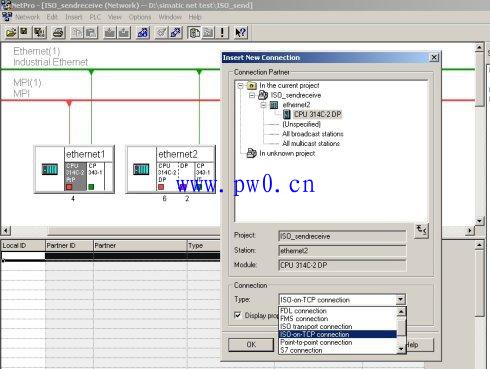This screenshot has height=369, width=490.
Task: Select CPU 314C-2 DP in tree
Action: 317,114
